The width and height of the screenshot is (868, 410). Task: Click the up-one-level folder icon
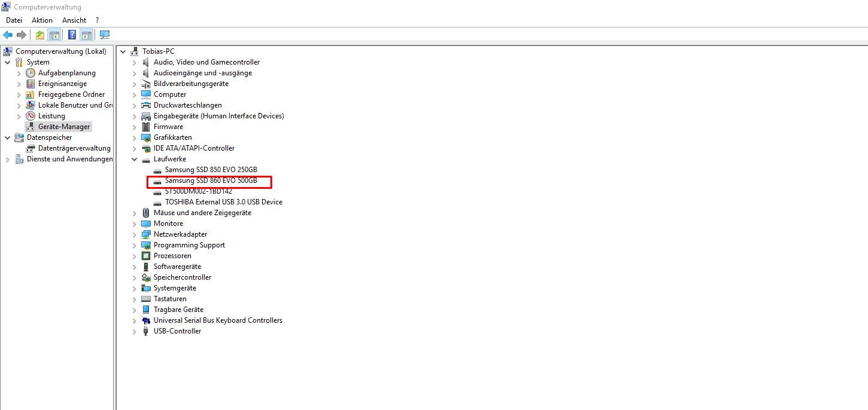[40, 35]
